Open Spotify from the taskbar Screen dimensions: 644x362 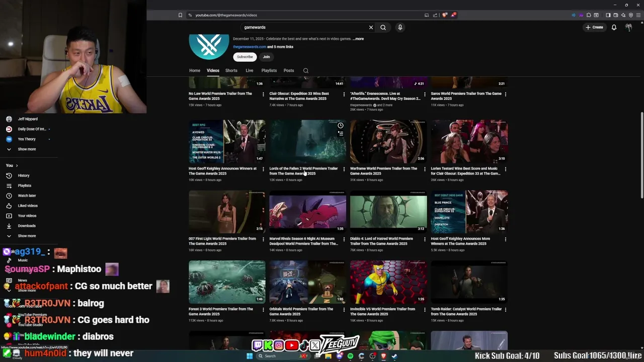[x=350, y=356]
